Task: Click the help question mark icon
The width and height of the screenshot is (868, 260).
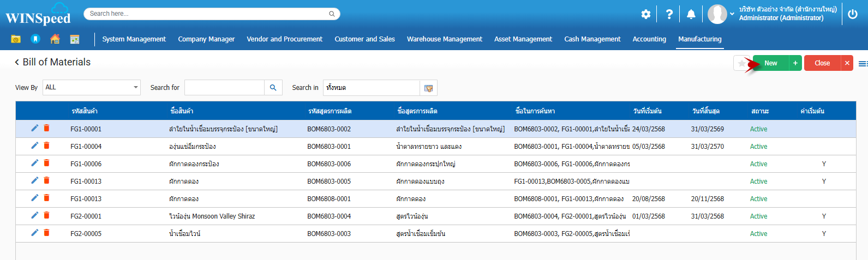Action: tap(669, 14)
